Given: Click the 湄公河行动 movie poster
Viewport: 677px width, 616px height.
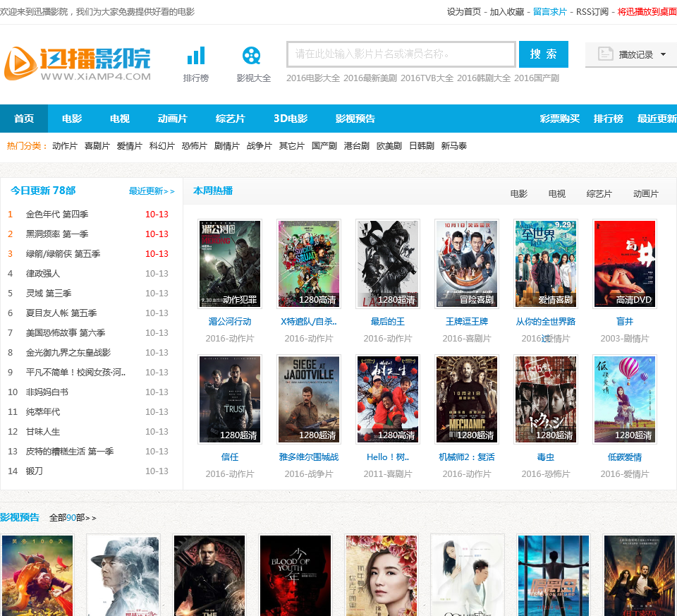Looking at the screenshot, I should pyautogui.click(x=230, y=263).
